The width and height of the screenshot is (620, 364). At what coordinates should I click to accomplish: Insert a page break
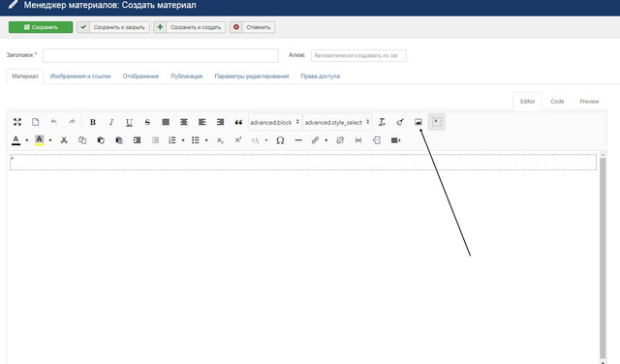click(x=377, y=140)
